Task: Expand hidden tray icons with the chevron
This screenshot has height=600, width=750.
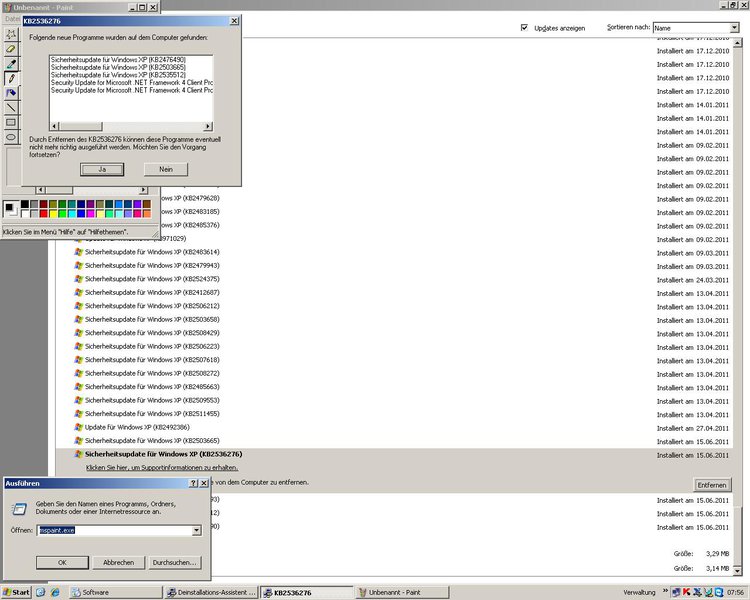Action: pyautogui.click(x=665, y=591)
